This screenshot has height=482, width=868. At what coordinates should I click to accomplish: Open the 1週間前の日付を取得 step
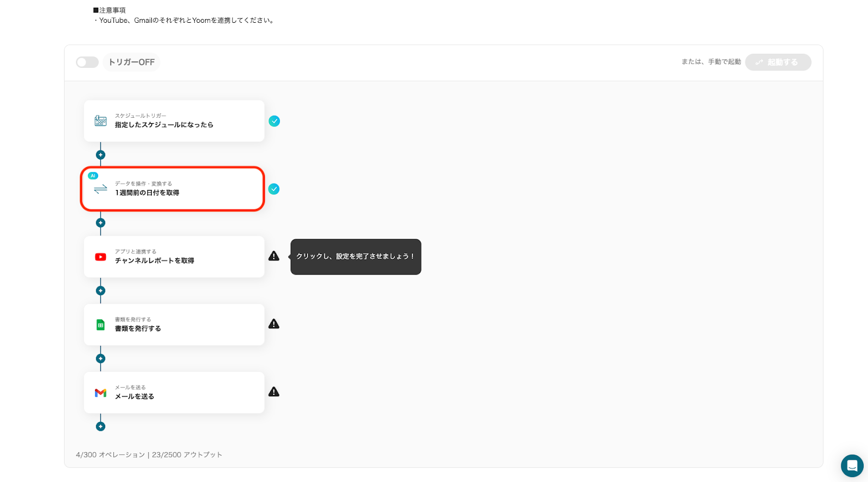pyautogui.click(x=173, y=189)
